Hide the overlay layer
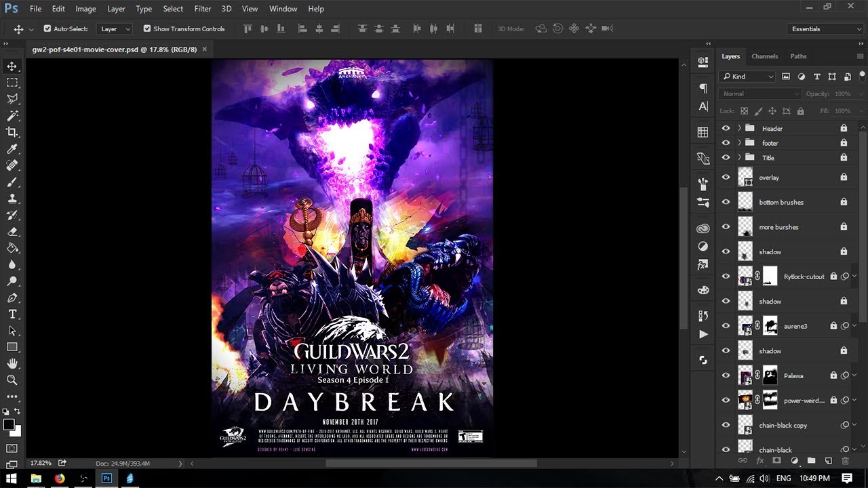This screenshot has width=868, height=488. 726,178
